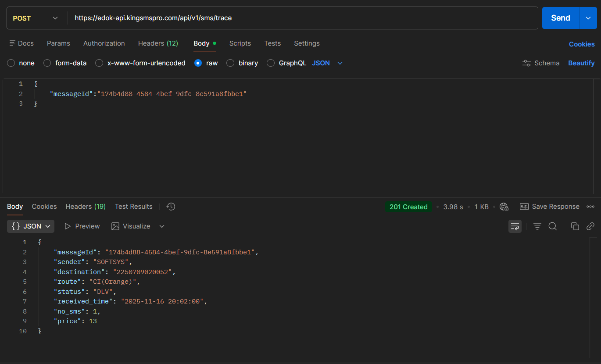This screenshot has height=364, width=601.
Task: Click the response history clock icon
Action: coord(171,207)
